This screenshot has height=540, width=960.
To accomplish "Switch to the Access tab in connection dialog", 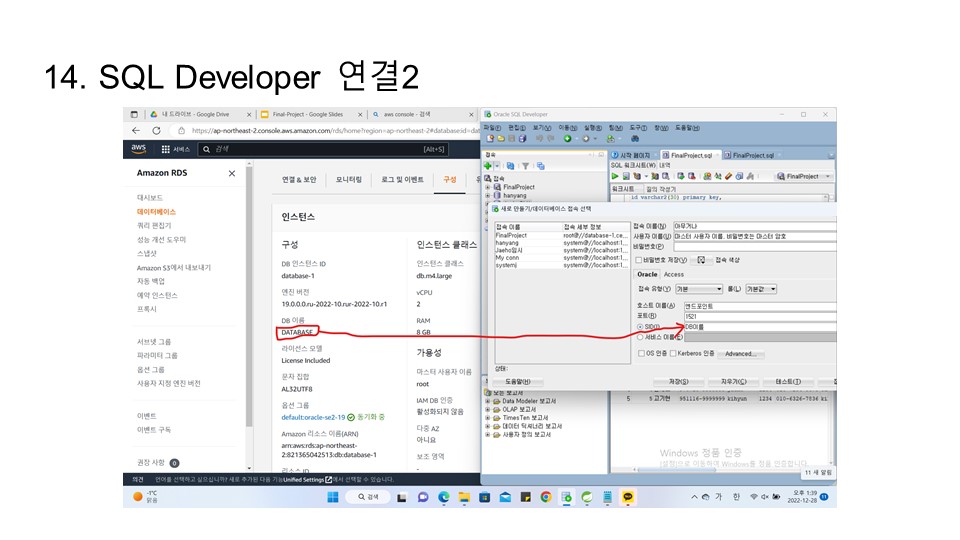I will pos(673,275).
